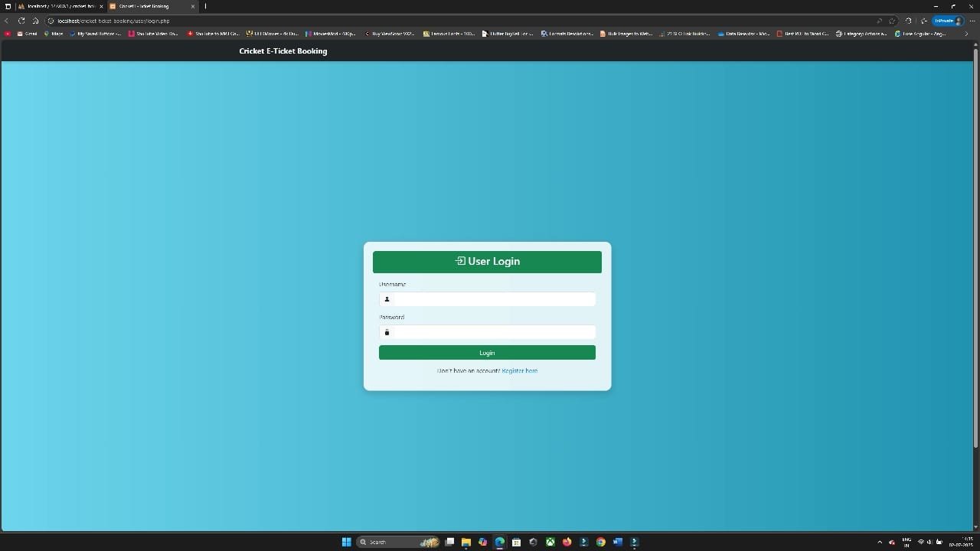Viewport: 980px width, 551px height.
Task: Open the InPrivate profile badge
Action: tap(947, 21)
